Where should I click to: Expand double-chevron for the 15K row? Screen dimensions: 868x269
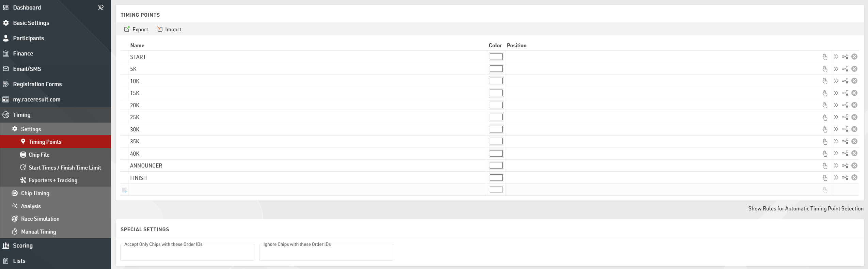[836, 93]
